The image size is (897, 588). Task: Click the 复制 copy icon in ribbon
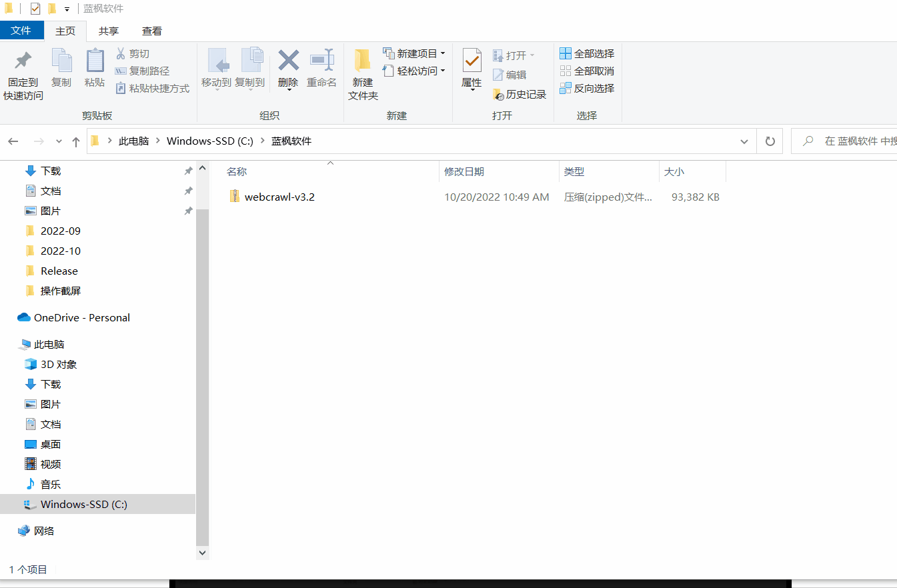61,61
